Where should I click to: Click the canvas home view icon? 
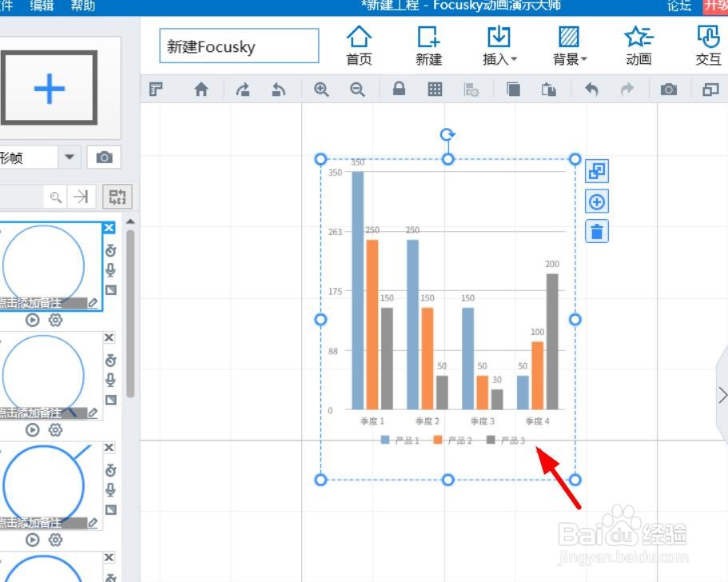tap(201, 89)
